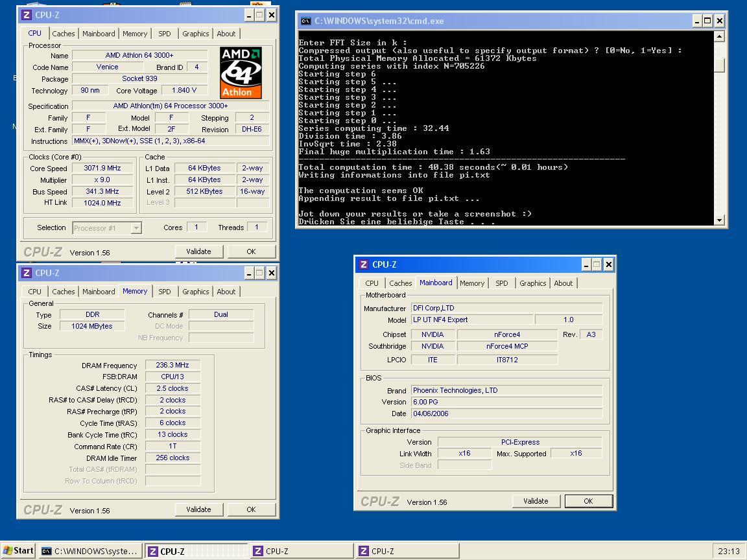Activate the second CPU-Z taskbar button
747x560 pixels.
[x=302, y=551]
